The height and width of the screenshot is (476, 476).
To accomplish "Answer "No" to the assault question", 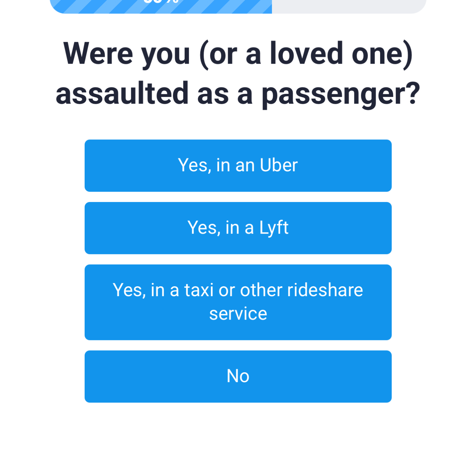I will tap(238, 376).
